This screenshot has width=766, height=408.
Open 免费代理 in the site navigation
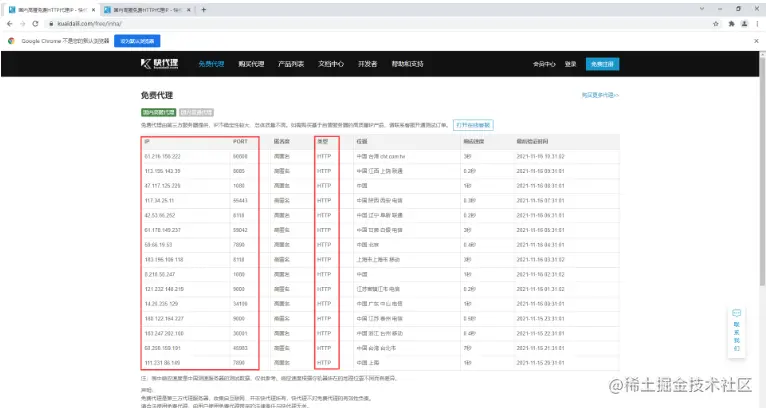coord(211,64)
